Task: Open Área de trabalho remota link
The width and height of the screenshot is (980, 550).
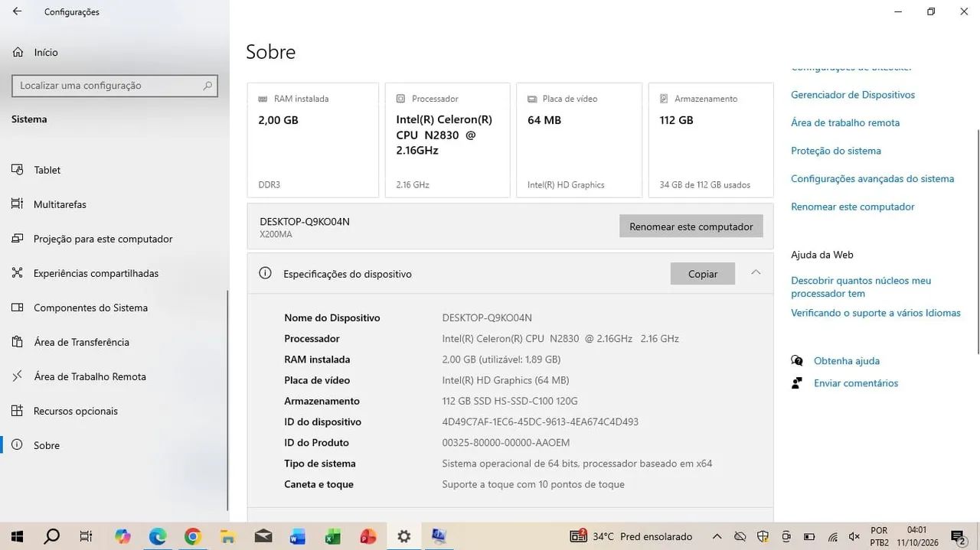Action: pyautogui.click(x=845, y=122)
